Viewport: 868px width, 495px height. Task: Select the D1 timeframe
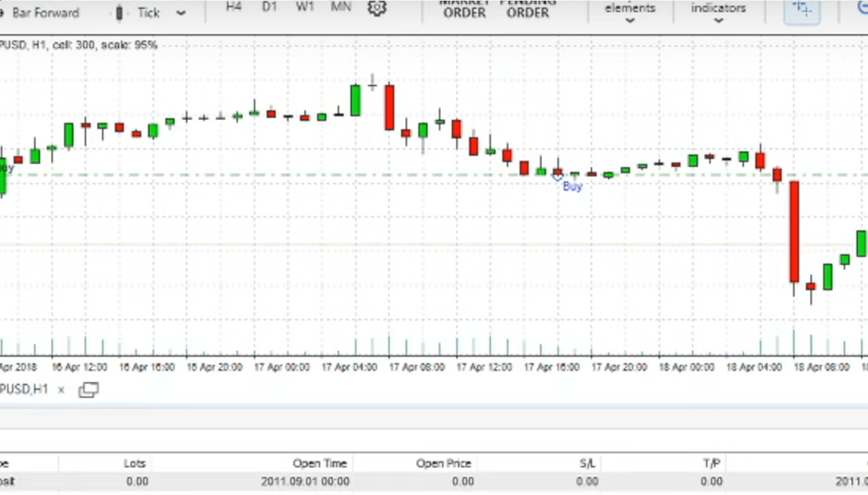[x=269, y=7]
